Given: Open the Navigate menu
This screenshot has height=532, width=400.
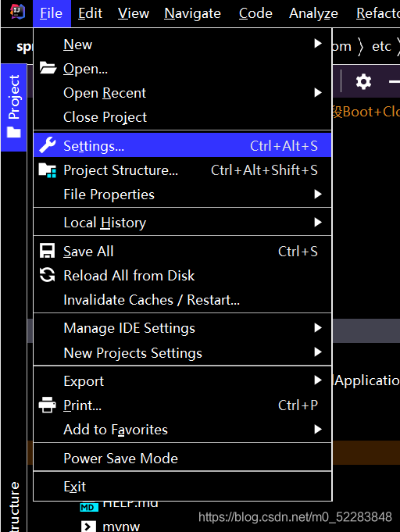Looking at the screenshot, I should coord(192,13).
